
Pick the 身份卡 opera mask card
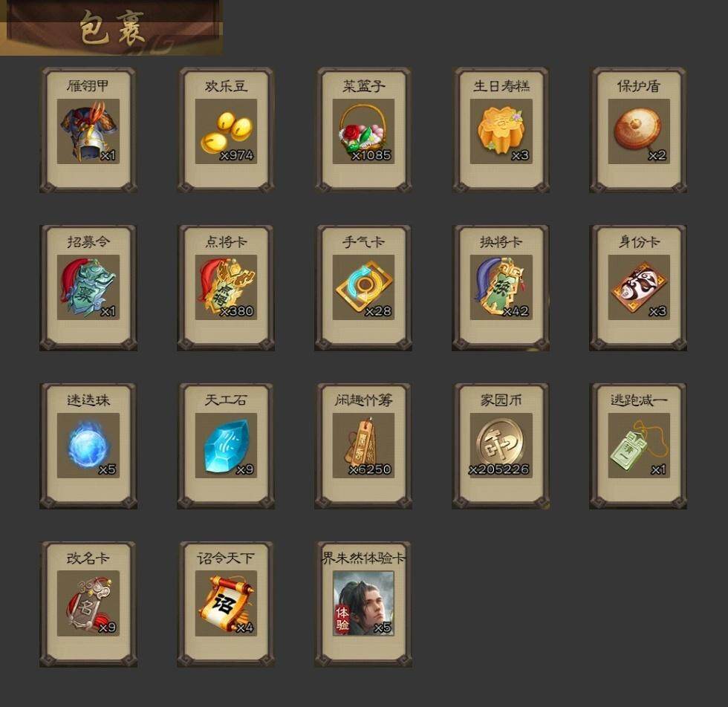point(639,287)
